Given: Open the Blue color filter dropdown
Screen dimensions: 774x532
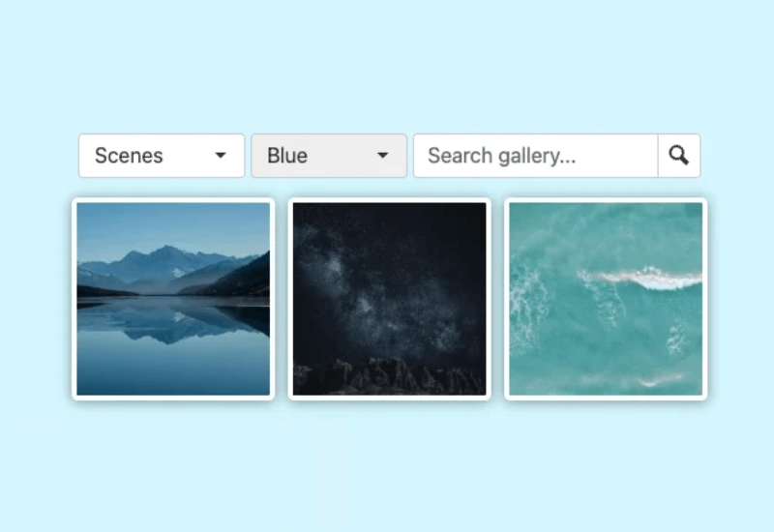Looking at the screenshot, I should click(x=329, y=156).
